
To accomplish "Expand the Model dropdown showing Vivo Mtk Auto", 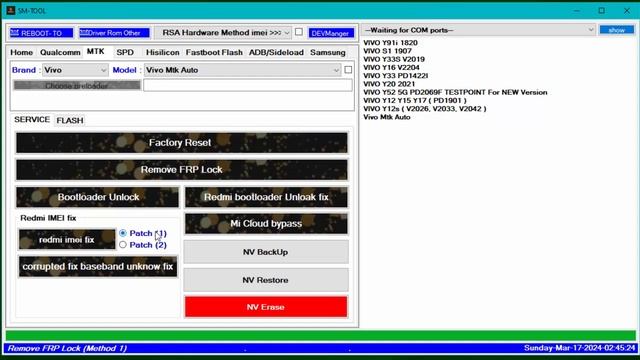I will point(242,70).
